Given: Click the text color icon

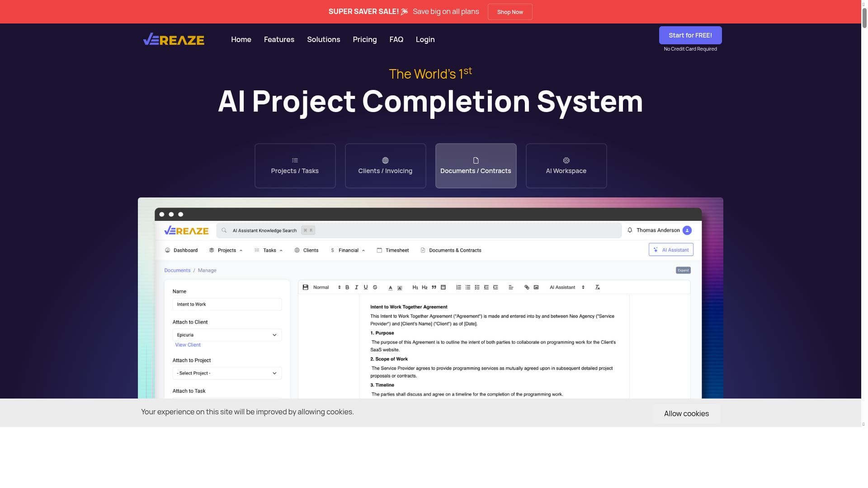Looking at the screenshot, I should click(x=390, y=287).
